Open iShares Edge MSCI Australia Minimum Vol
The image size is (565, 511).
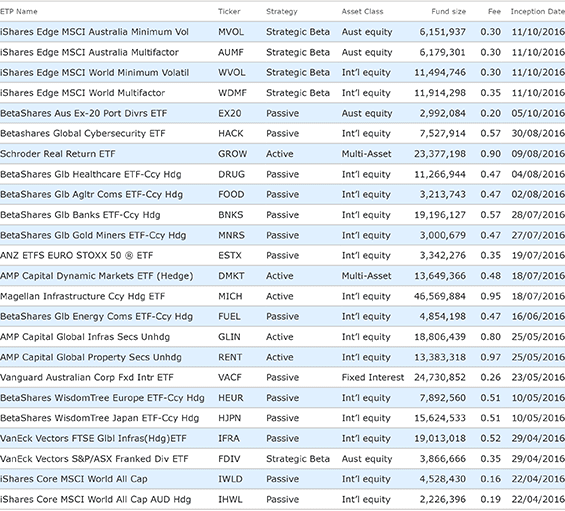94,32
